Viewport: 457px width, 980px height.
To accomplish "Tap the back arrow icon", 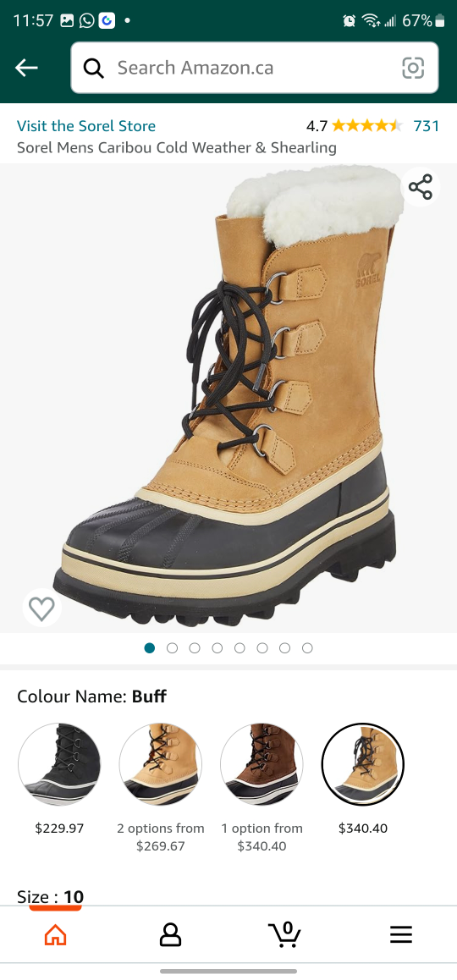I will point(26,68).
